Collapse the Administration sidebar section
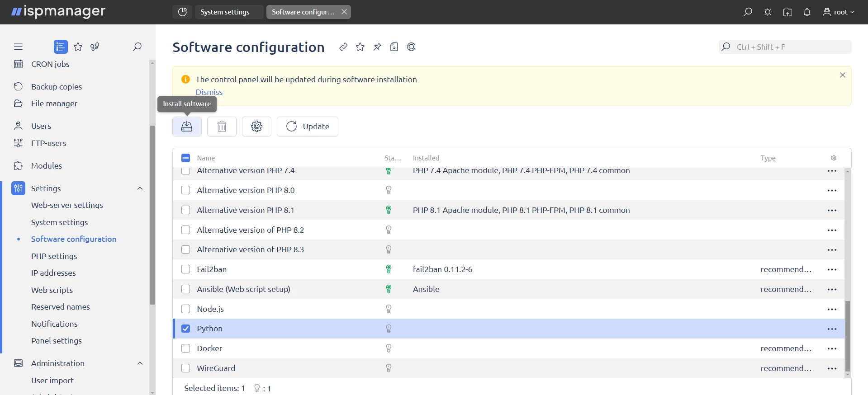Screen dimensions: 868x395 (x=140, y=363)
